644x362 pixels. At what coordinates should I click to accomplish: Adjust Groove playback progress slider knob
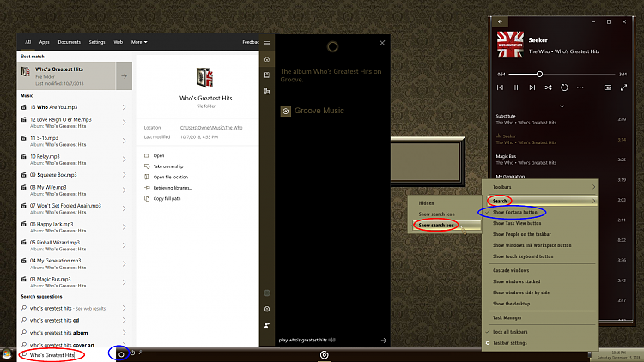click(x=540, y=75)
